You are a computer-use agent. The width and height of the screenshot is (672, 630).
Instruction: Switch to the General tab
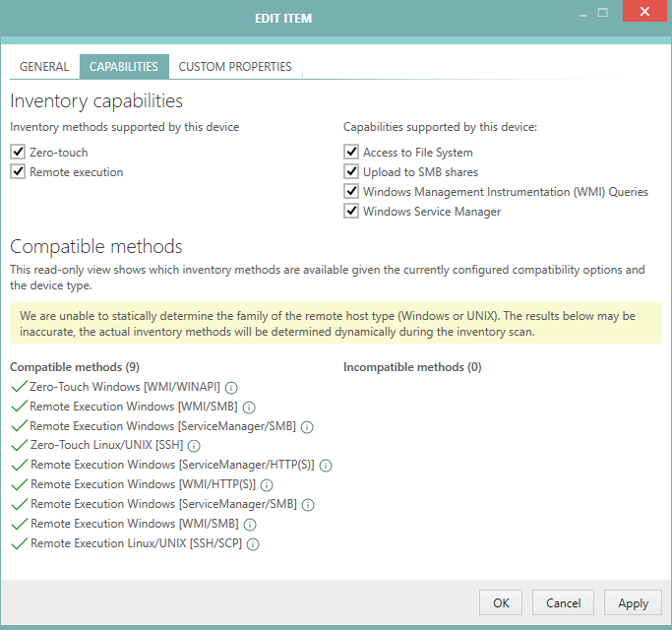click(44, 67)
